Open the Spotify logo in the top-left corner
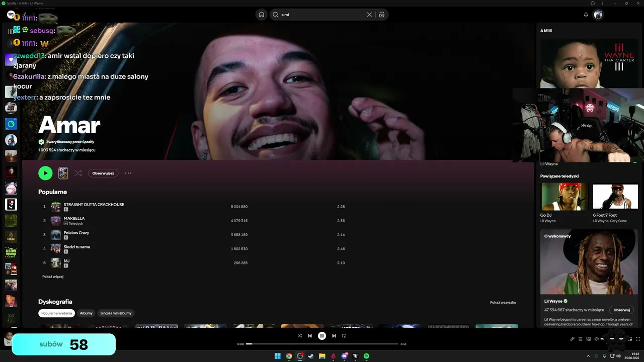The image size is (644, 362). point(11,15)
